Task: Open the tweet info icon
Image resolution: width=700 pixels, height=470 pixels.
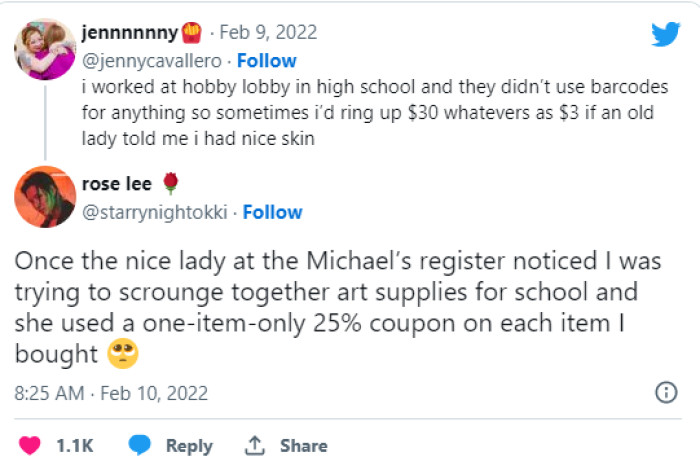Action: pyautogui.click(x=665, y=392)
